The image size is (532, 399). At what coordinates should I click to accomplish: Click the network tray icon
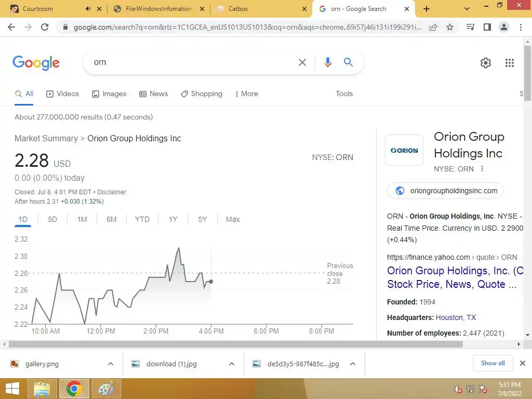pos(471,389)
